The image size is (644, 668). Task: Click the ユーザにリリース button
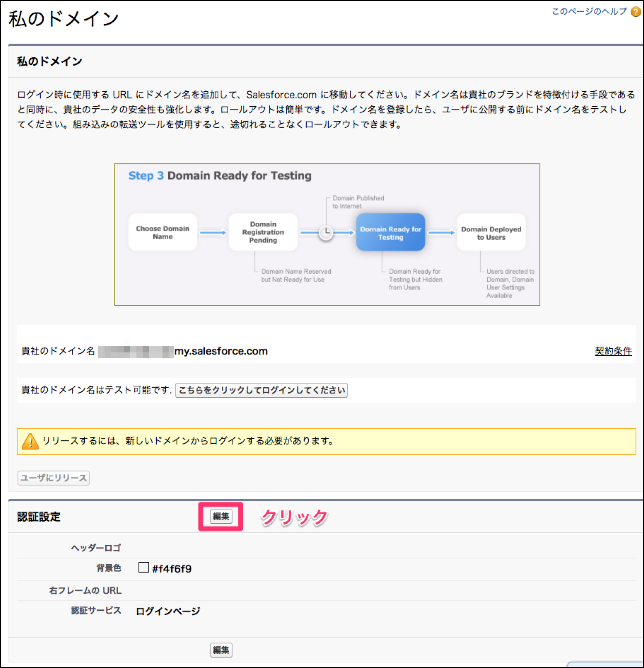pos(54,478)
